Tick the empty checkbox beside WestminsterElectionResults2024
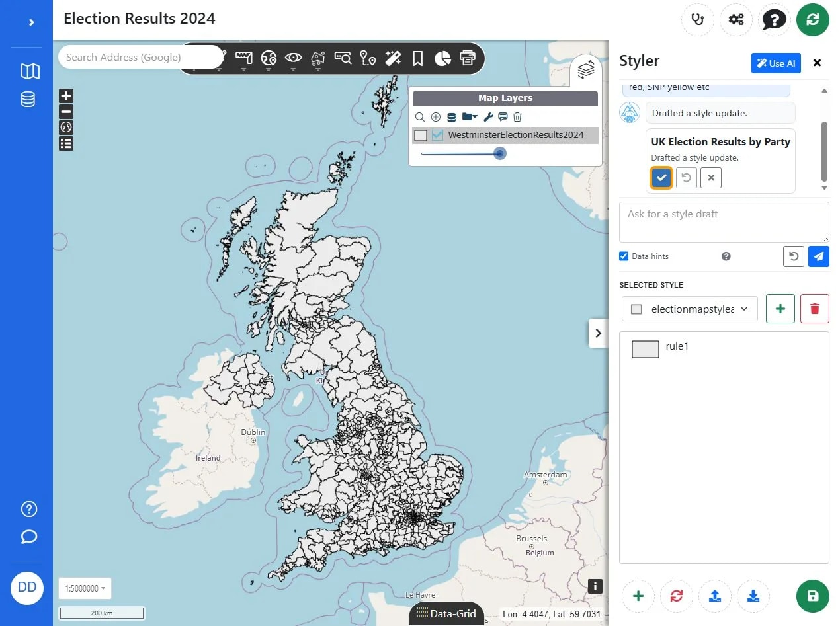Screen dimensions: 840x626 coord(421,136)
